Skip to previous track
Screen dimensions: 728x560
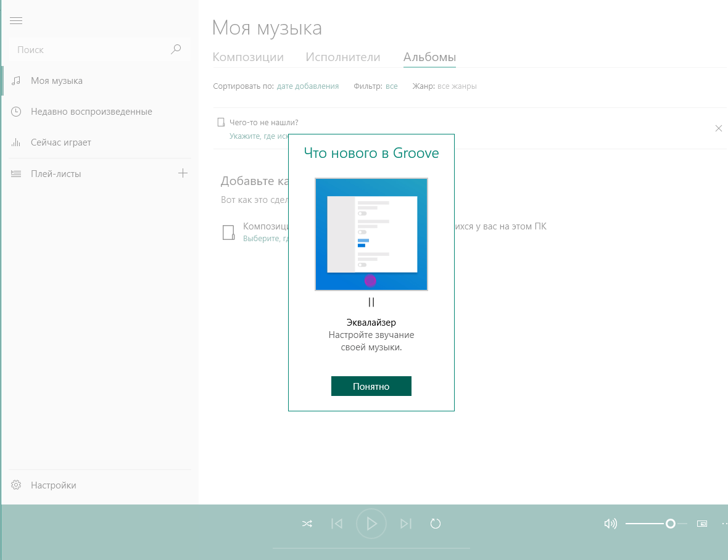pyautogui.click(x=337, y=524)
